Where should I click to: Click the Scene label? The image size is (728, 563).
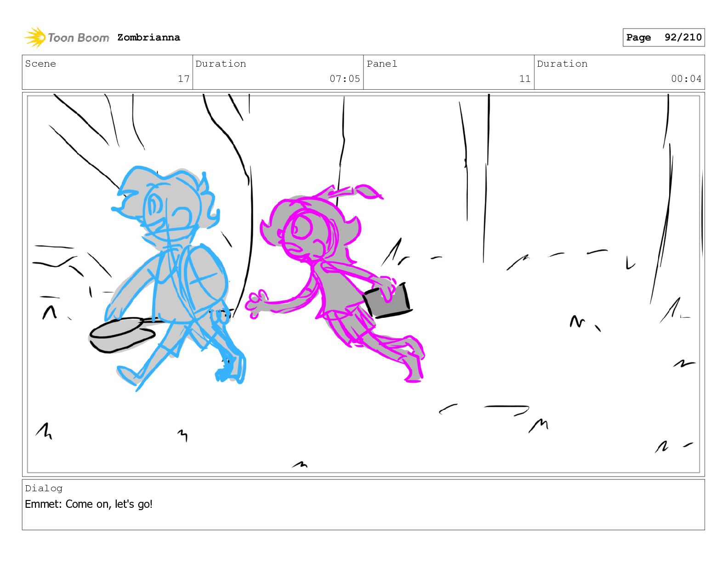[40, 63]
